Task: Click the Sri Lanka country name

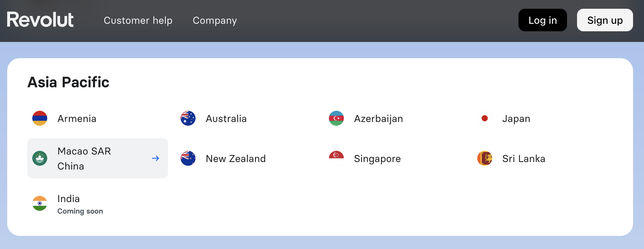Action: click(x=524, y=159)
